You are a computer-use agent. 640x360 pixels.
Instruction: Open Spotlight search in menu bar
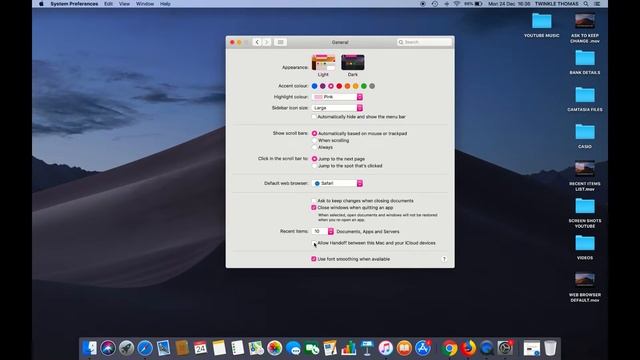(x=586, y=4)
